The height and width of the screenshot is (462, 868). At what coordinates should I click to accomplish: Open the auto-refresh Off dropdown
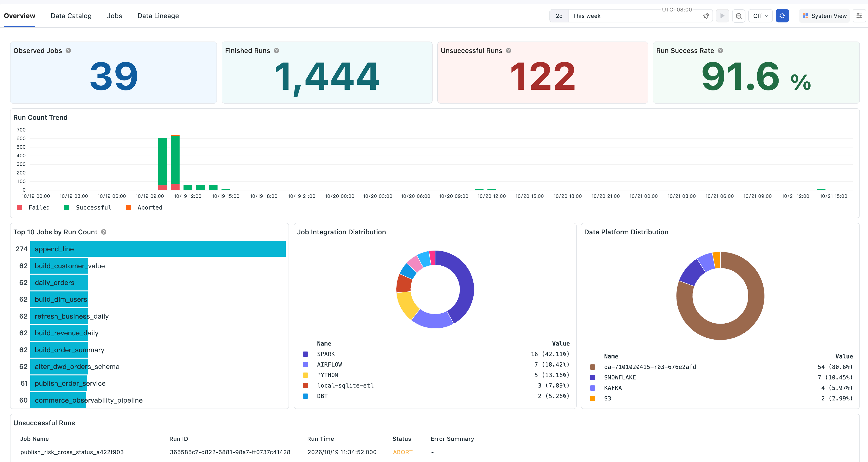click(x=760, y=16)
